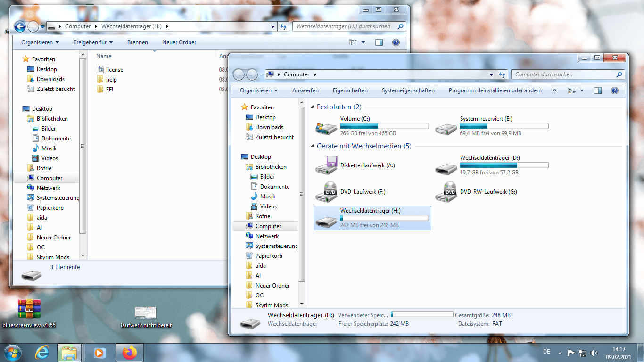Click Volume (C:) capacity bar
The width and height of the screenshot is (644, 362).
(x=384, y=126)
